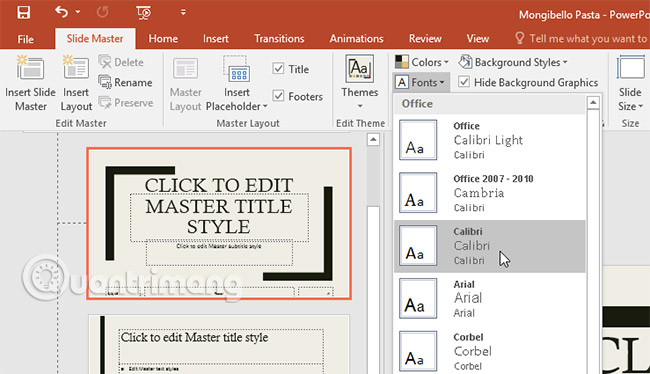Open the Animations tab
Screen dimensions: 650x374
click(x=356, y=39)
